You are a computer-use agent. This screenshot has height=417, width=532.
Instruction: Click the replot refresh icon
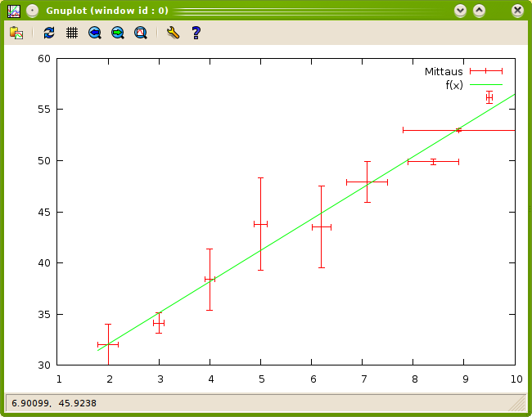(49, 33)
